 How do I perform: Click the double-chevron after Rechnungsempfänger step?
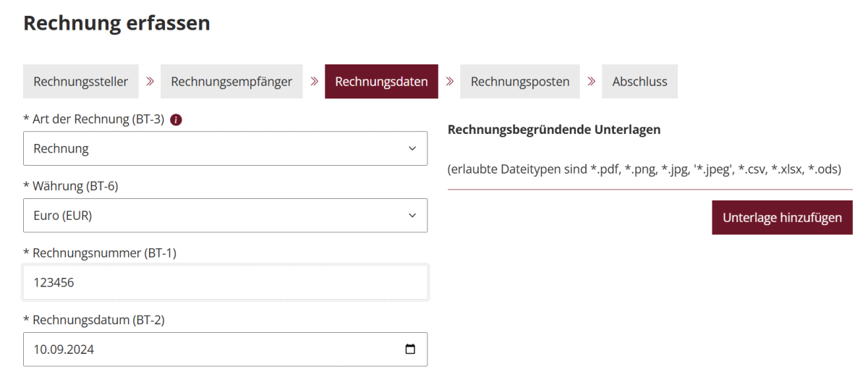(x=314, y=81)
